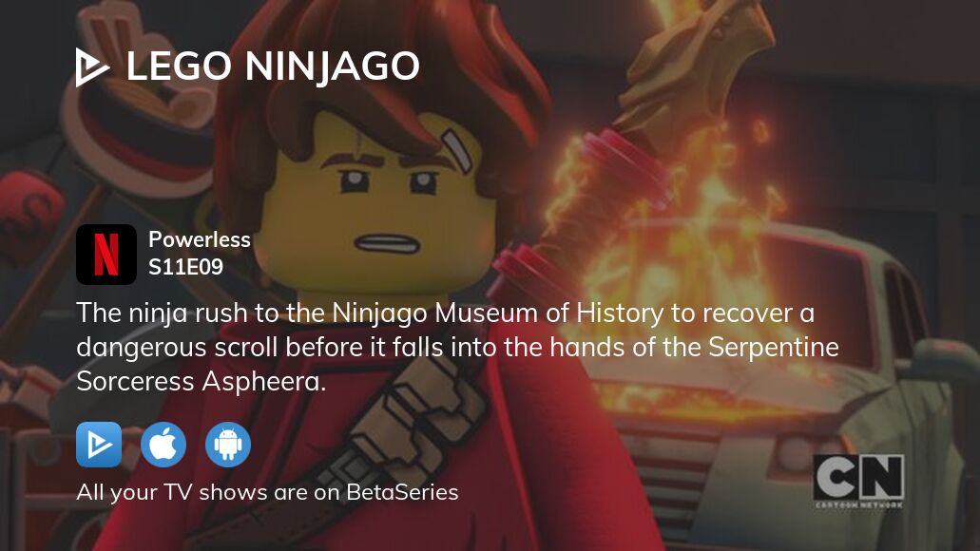The image size is (980, 551).
Task: Click the 'Sorceress Aspheera' text in the synopsis
Action: (x=202, y=381)
